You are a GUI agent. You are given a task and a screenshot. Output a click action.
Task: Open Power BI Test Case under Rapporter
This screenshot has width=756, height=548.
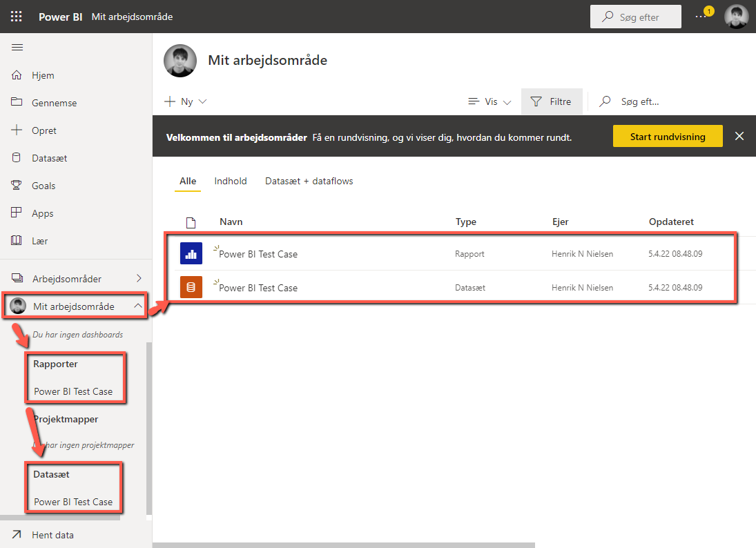point(73,391)
